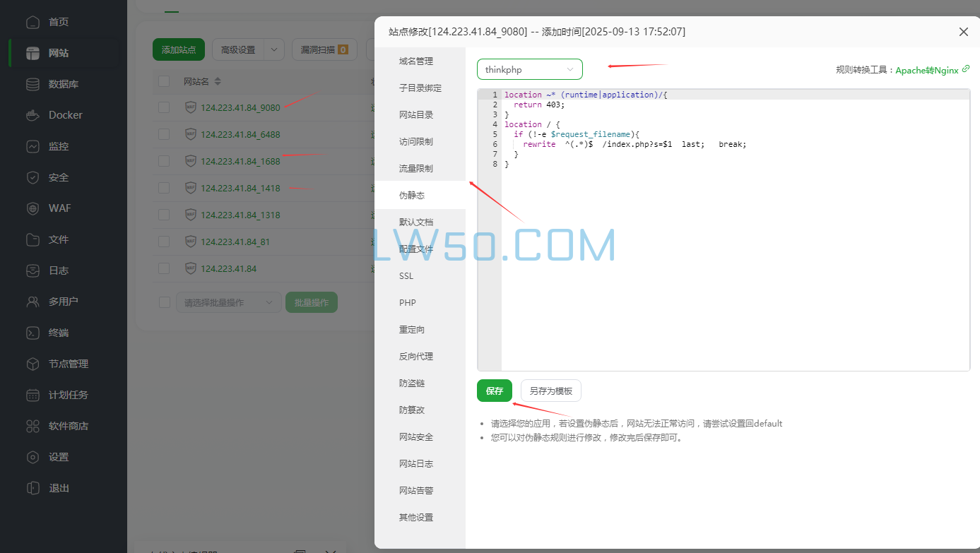
Task: Click the WAF shield icon beside 124.223.41.84_9080
Action: point(190,107)
